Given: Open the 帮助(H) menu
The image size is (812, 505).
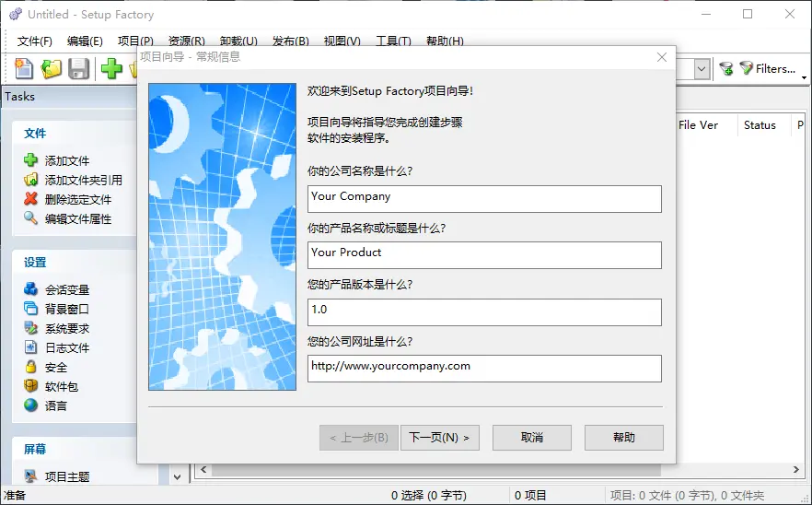Looking at the screenshot, I should [x=445, y=41].
